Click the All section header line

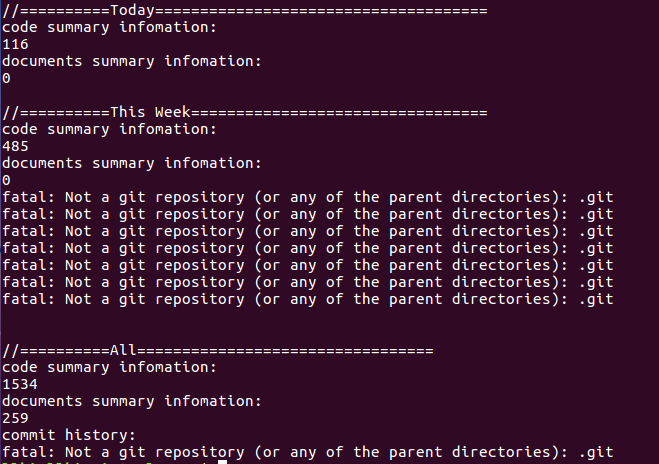point(217,350)
